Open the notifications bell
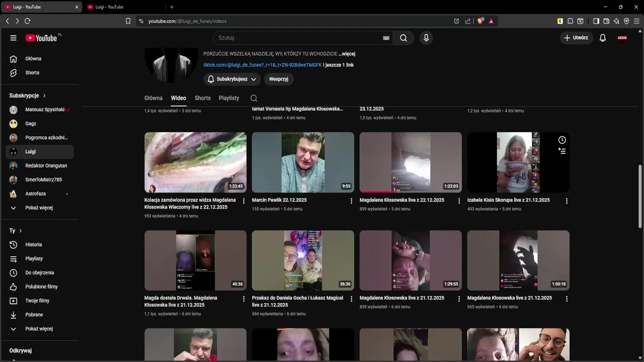 click(x=603, y=38)
